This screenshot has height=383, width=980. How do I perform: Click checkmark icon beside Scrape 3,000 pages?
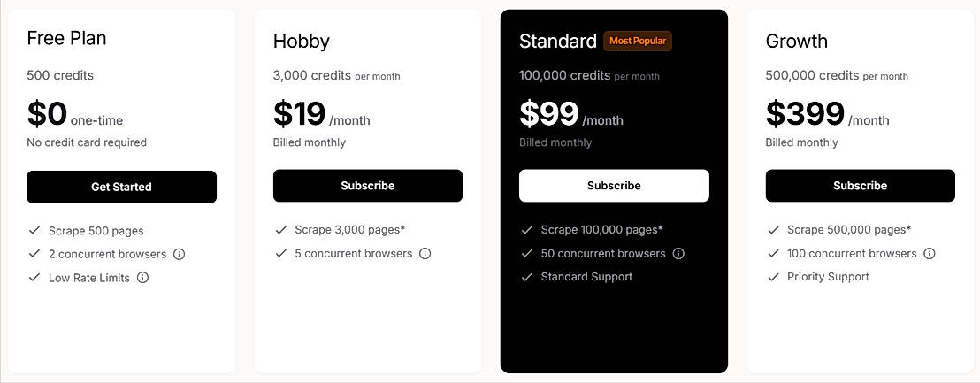pos(280,230)
